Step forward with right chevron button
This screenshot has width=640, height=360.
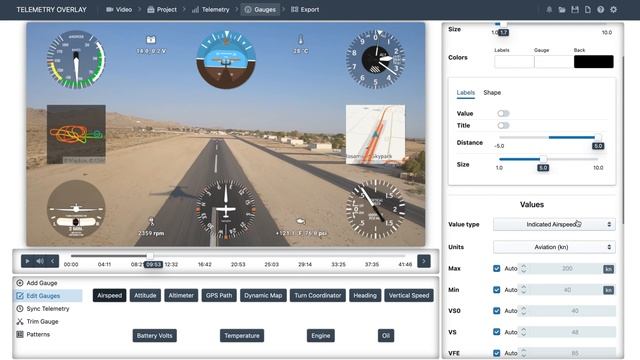(x=424, y=261)
